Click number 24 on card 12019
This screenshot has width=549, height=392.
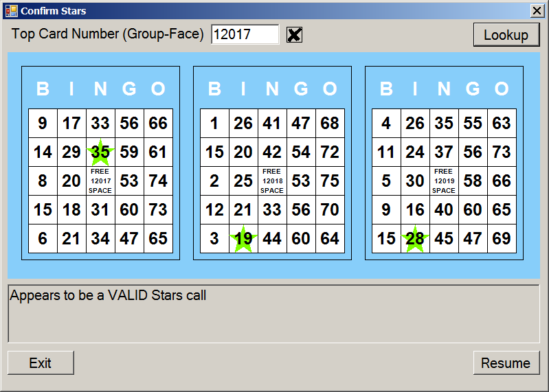[x=415, y=152]
